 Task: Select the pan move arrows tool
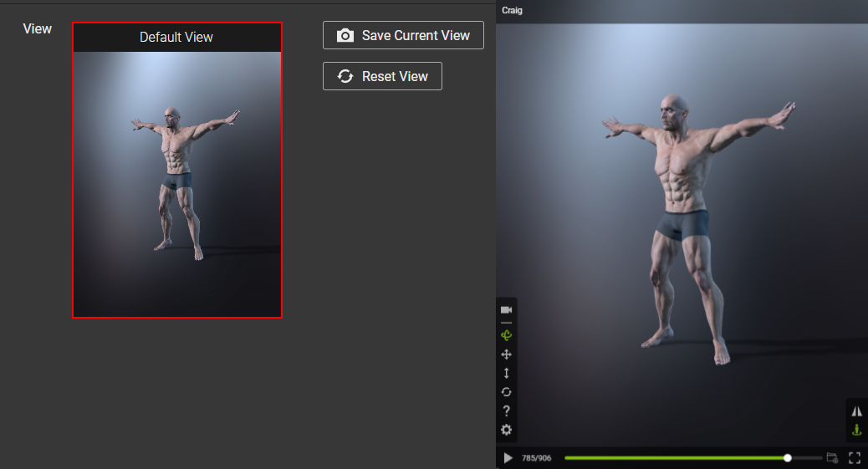(506, 354)
